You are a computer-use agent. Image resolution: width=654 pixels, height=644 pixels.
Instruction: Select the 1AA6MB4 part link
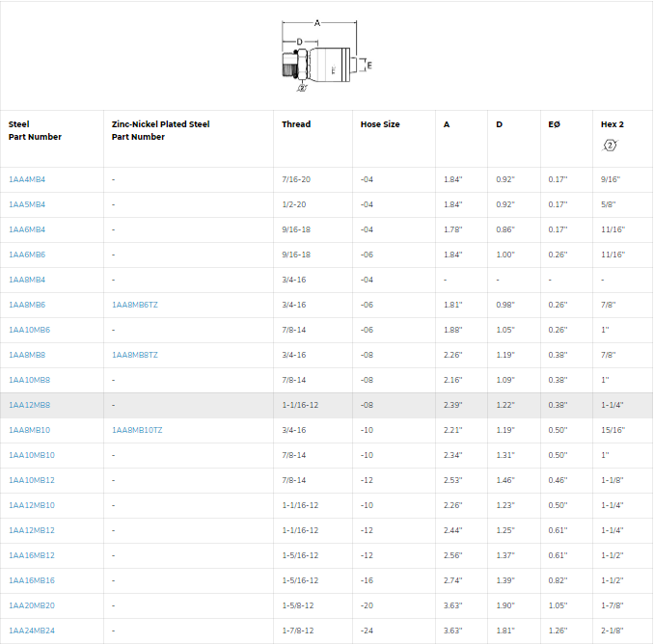[27, 229]
